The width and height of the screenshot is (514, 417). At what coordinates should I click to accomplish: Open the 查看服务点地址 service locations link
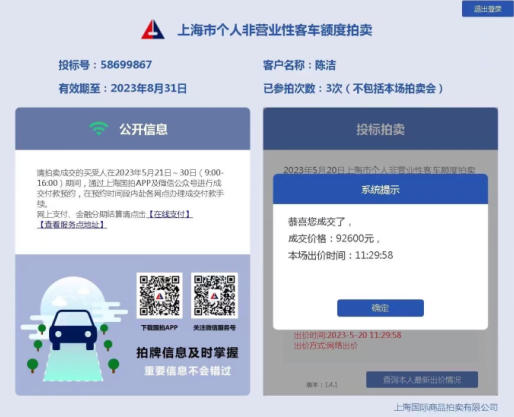coord(72,225)
